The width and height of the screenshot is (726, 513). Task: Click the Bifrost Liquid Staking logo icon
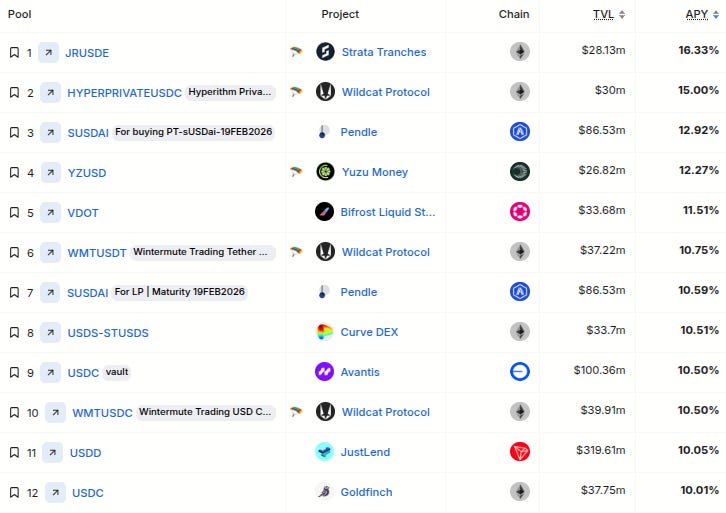click(x=324, y=212)
